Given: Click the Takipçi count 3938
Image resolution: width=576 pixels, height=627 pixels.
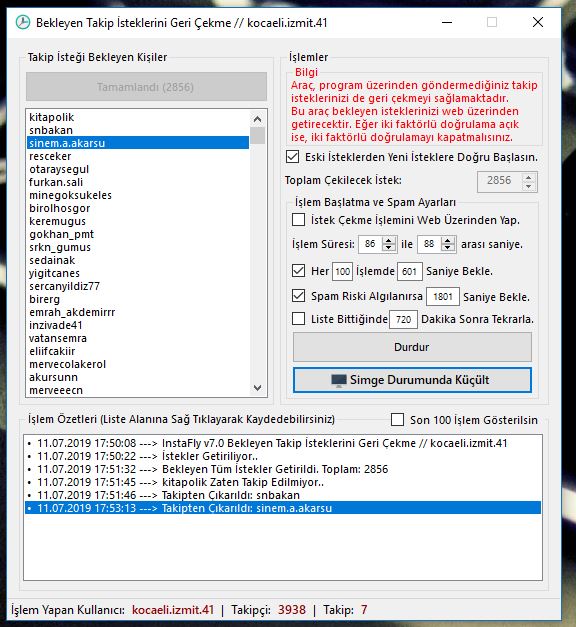Looking at the screenshot, I should pyautogui.click(x=292, y=610).
